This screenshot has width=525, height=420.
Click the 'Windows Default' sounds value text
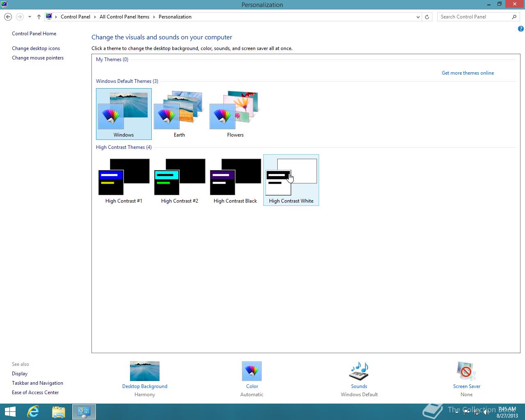click(x=359, y=395)
